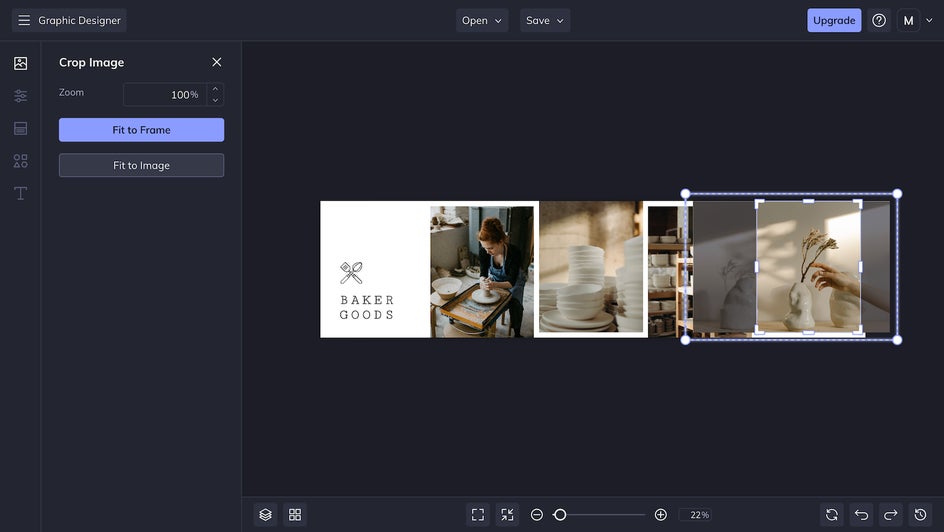Toggle the grid view icon

[x=295, y=515]
